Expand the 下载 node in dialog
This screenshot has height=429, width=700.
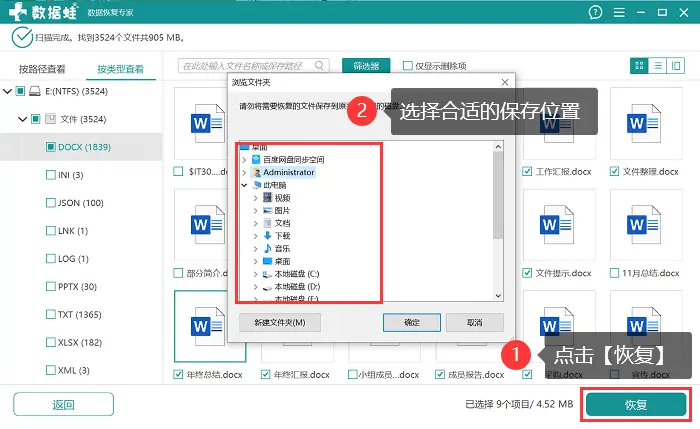pos(255,236)
